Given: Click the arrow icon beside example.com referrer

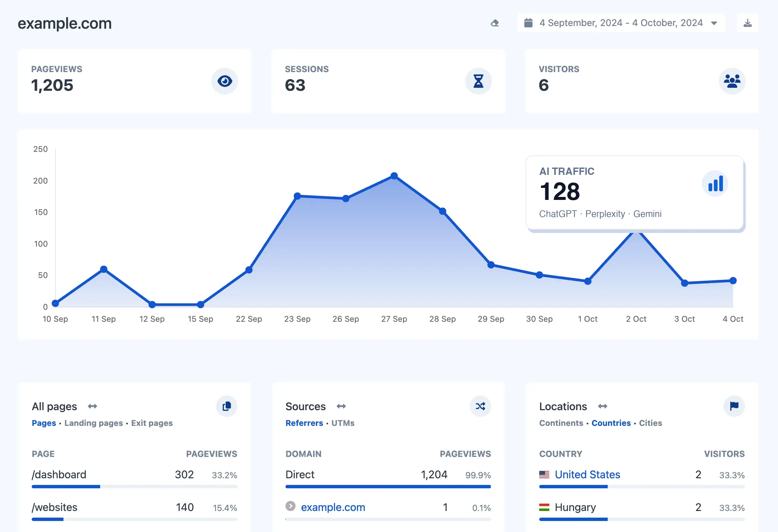Looking at the screenshot, I should [x=290, y=506].
